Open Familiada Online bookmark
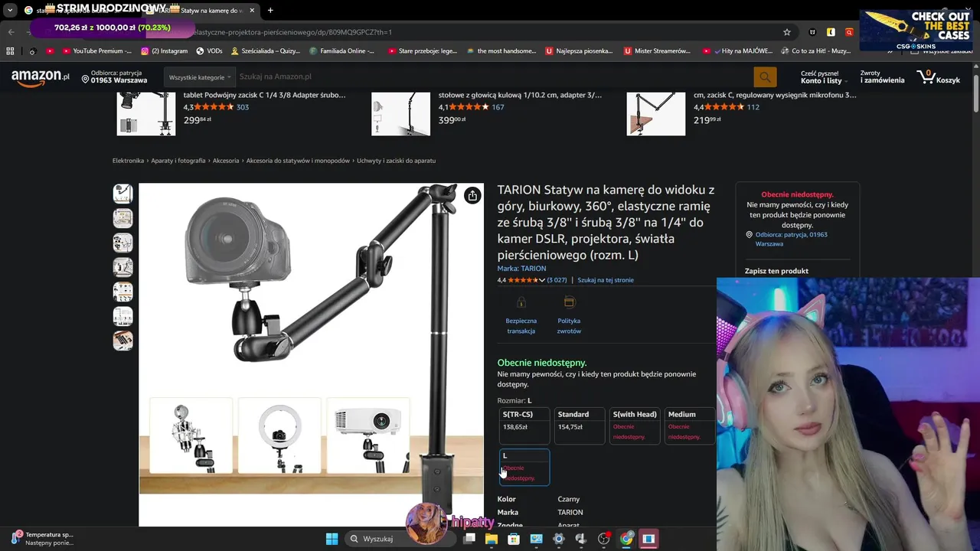Screen dimensions: 980x551 click(x=342, y=51)
